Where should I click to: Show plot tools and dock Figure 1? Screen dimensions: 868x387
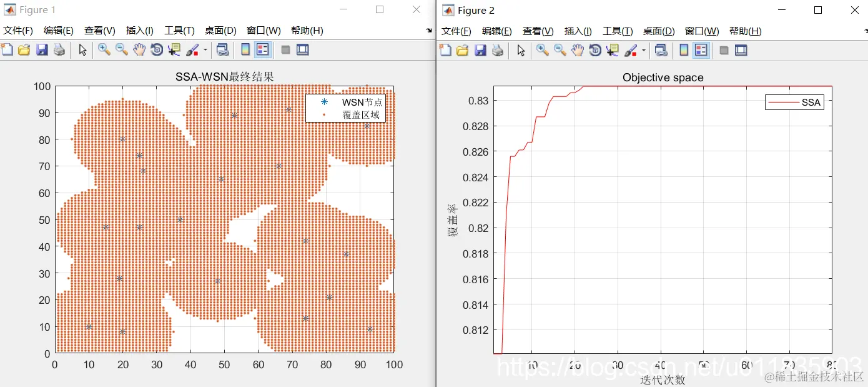tap(303, 50)
